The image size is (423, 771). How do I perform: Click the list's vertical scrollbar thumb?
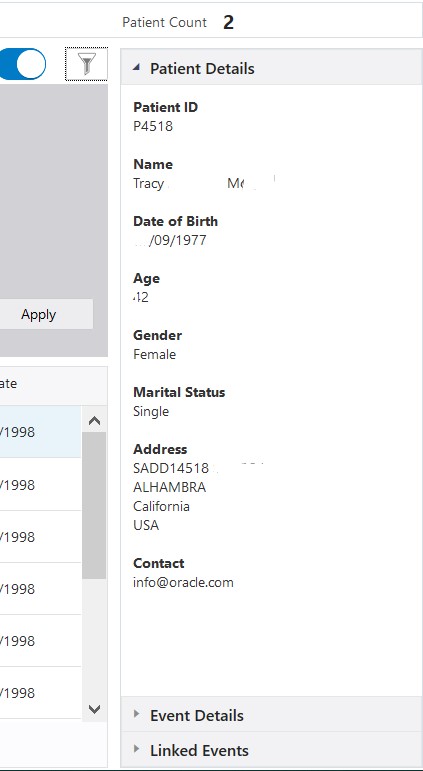point(94,505)
